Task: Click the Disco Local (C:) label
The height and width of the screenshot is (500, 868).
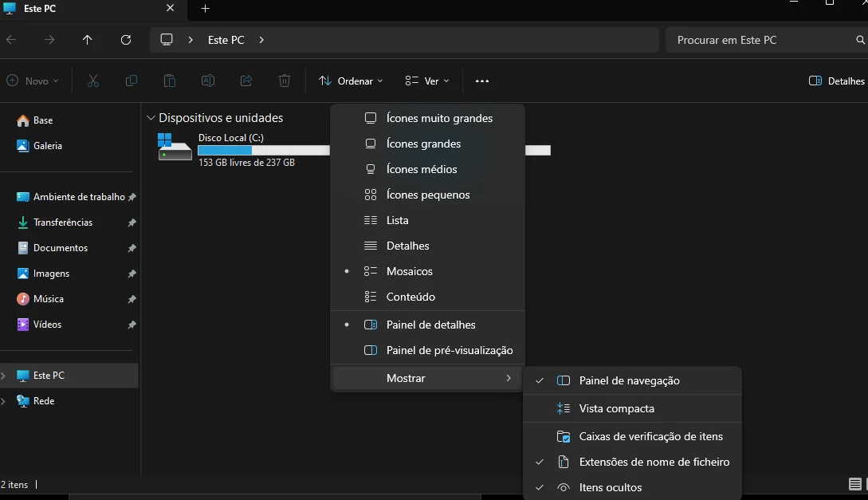Action: tap(231, 138)
